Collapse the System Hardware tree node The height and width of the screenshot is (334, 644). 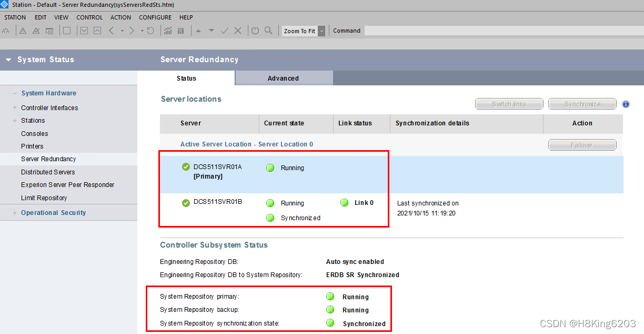pos(15,93)
